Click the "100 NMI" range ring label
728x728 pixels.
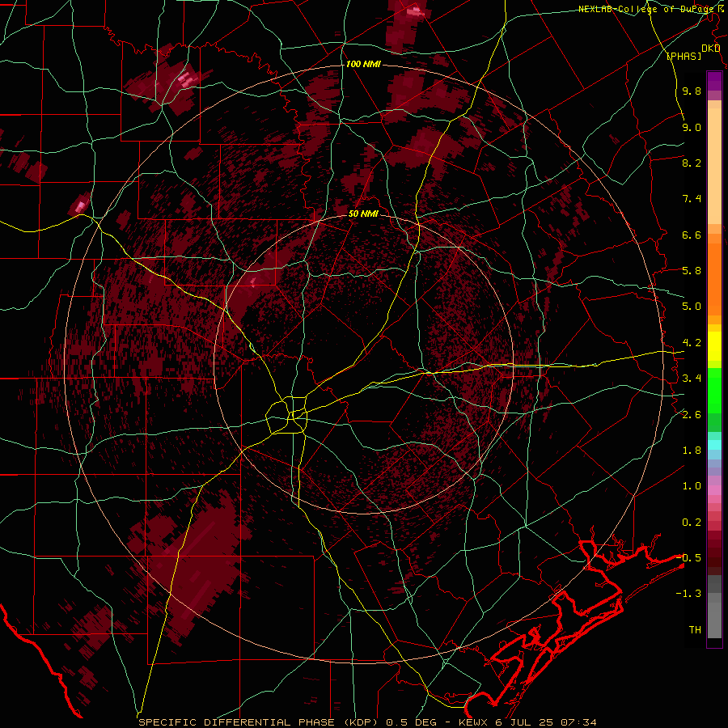pyautogui.click(x=363, y=64)
